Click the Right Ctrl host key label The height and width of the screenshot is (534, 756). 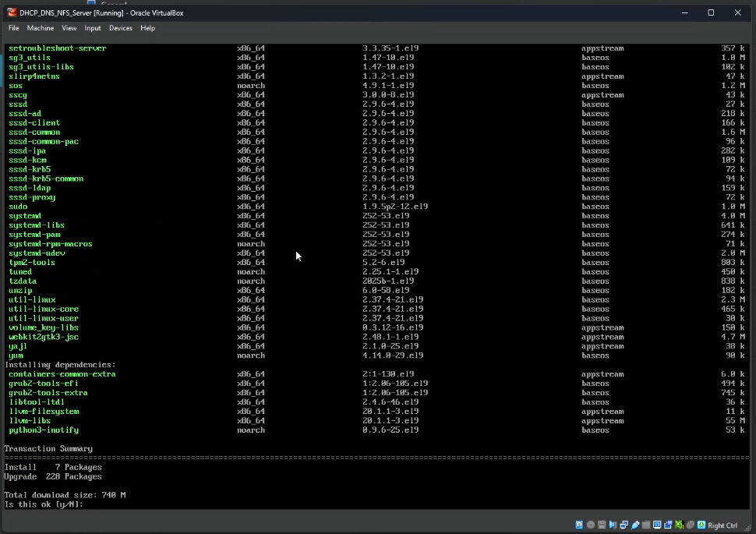722,525
